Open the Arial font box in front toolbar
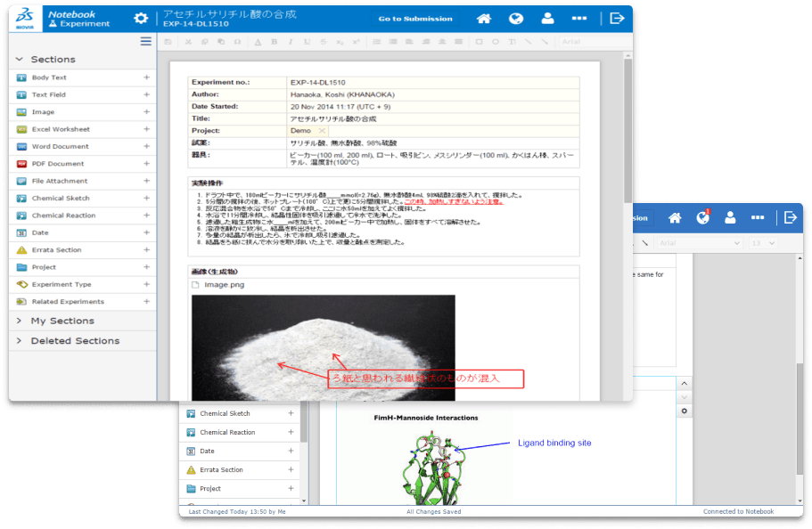The image size is (812, 529). point(594,41)
